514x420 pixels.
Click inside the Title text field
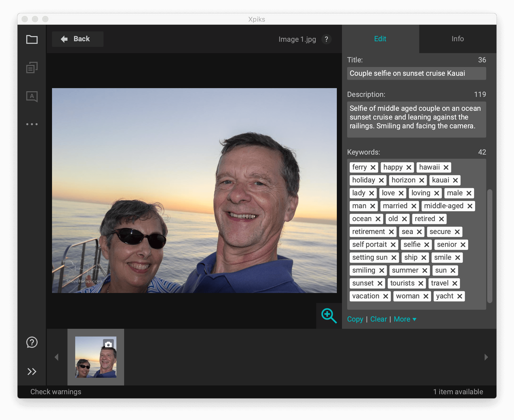[416, 73]
